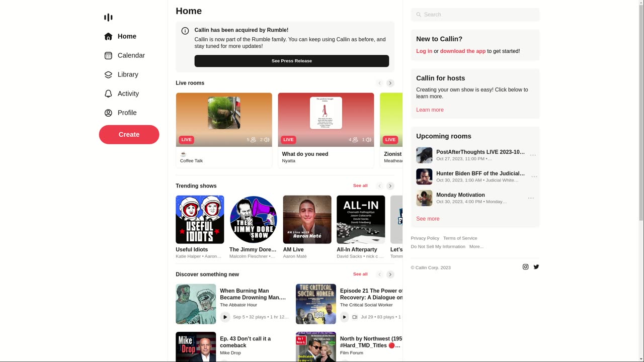Play When Burning Man Became Drowning Man episode
The height and width of the screenshot is (362, 644).
225,317
